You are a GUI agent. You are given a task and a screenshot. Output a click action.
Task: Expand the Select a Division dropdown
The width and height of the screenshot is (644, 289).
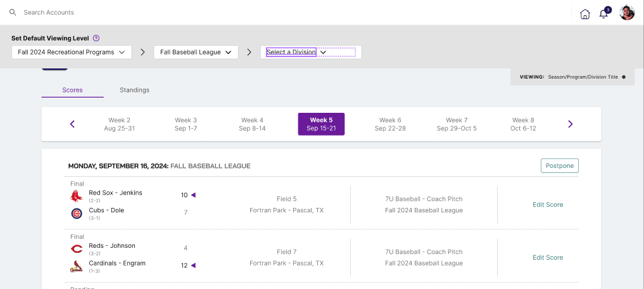(x=311, y=52)
